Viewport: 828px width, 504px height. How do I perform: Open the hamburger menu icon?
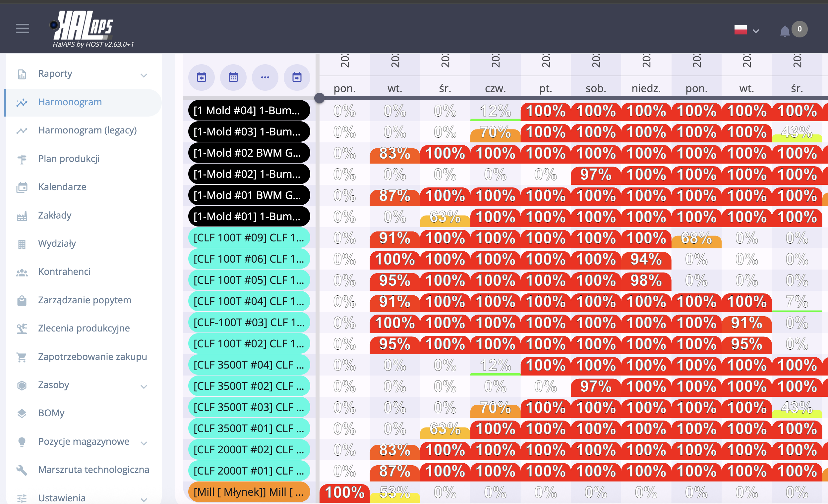23,28
